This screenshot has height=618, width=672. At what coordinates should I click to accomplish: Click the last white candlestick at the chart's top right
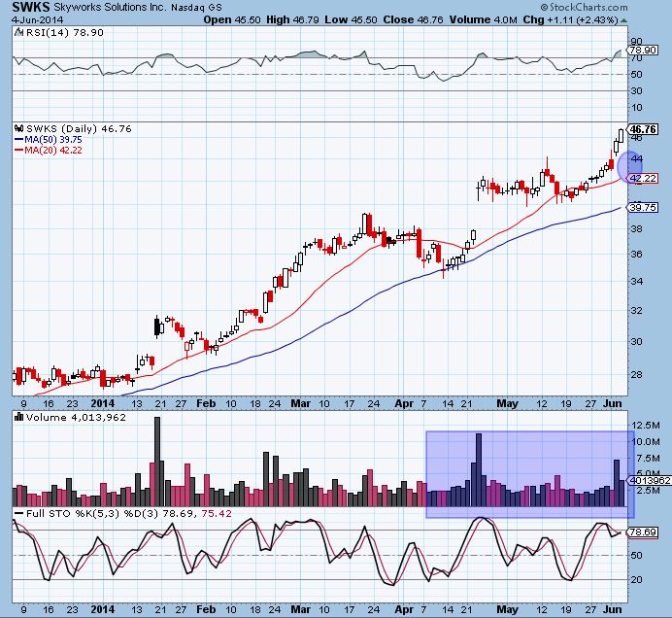tap(621, 135)
